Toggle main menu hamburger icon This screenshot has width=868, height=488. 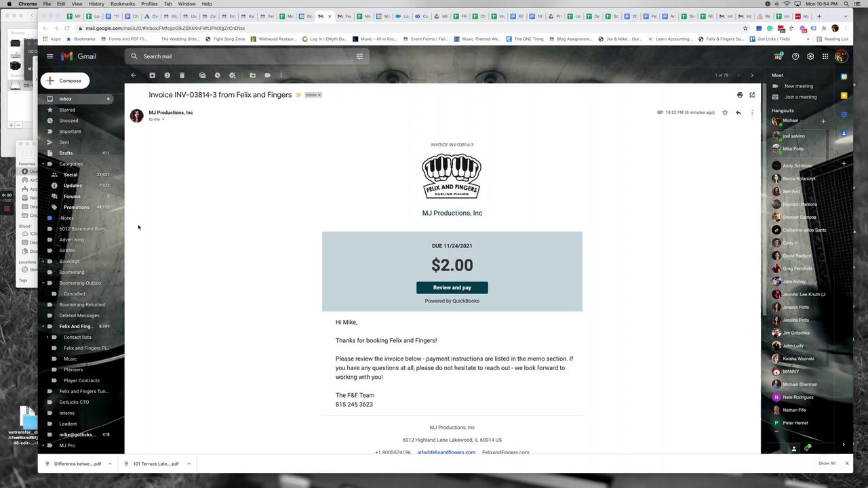click(x=50, y=56)
